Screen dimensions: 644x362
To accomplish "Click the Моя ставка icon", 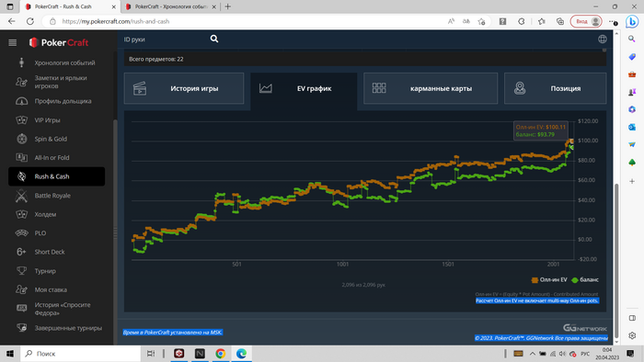I will click(x=21, y=289).
